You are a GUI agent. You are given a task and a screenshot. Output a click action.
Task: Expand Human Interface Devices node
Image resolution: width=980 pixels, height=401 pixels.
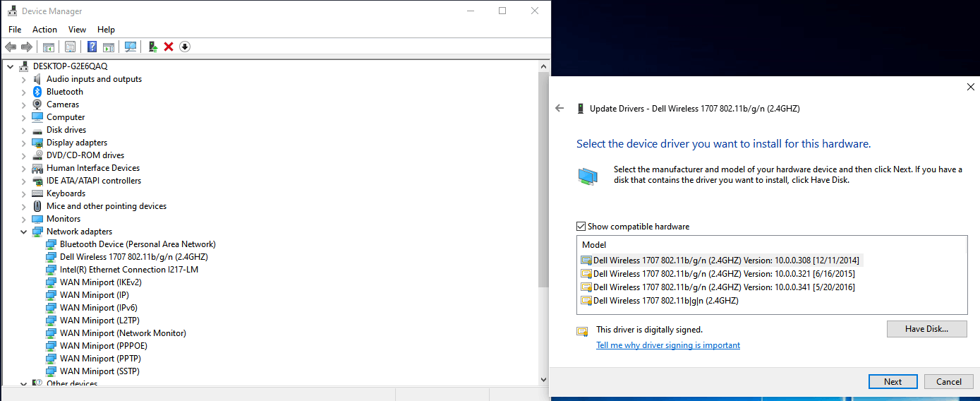click(23, 168)
